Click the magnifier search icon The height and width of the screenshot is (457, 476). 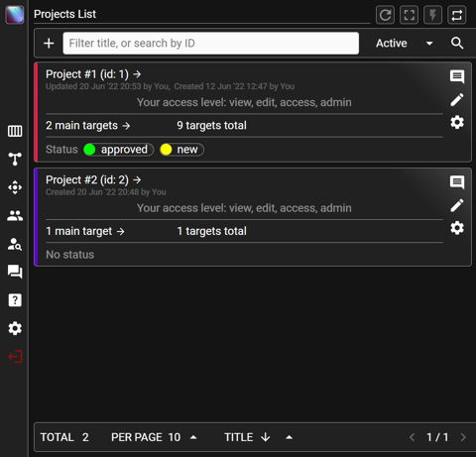[457, 44]
